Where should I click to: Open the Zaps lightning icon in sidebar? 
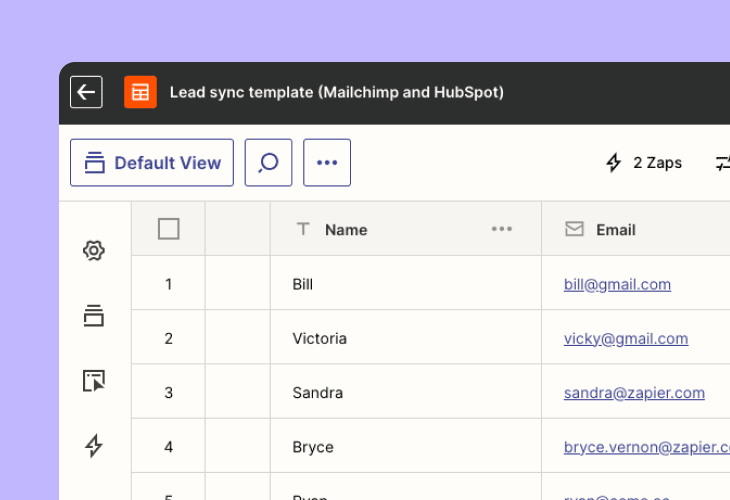coord(94,446)
